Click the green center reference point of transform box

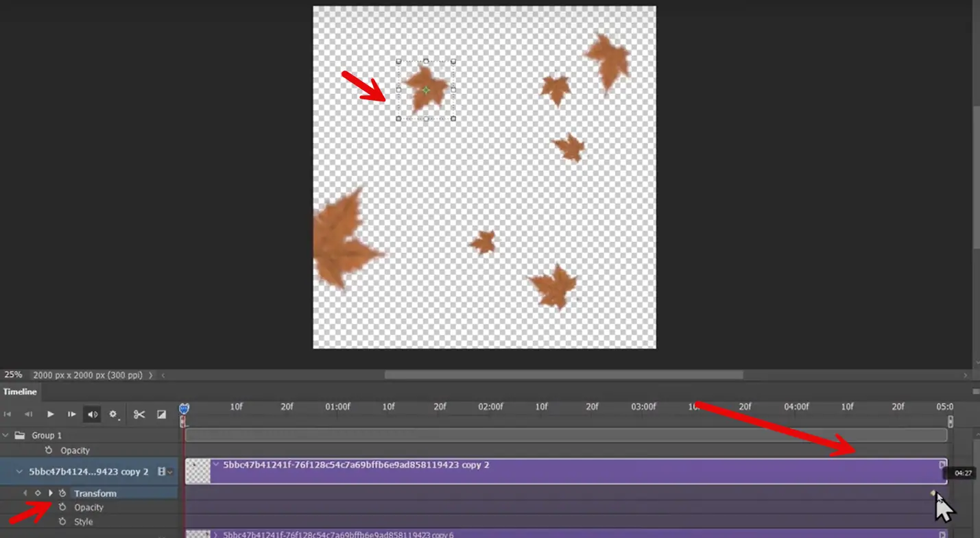tap(426, 90)
